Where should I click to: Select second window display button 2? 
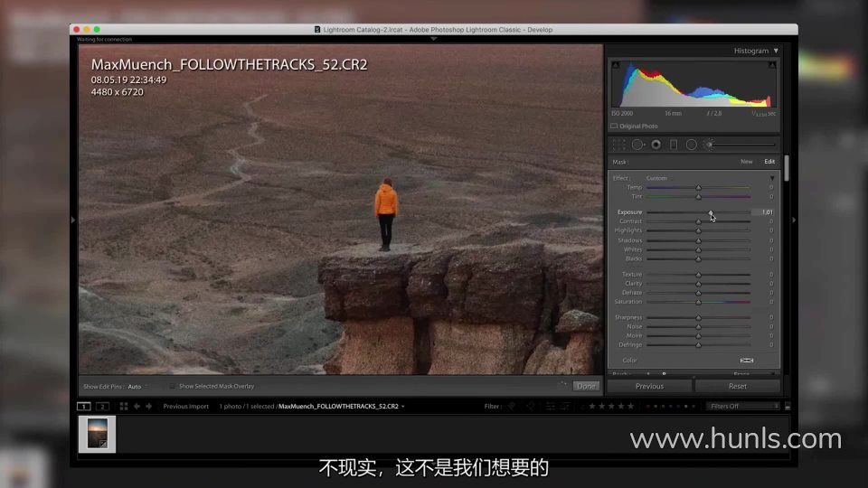click(102, 406)
